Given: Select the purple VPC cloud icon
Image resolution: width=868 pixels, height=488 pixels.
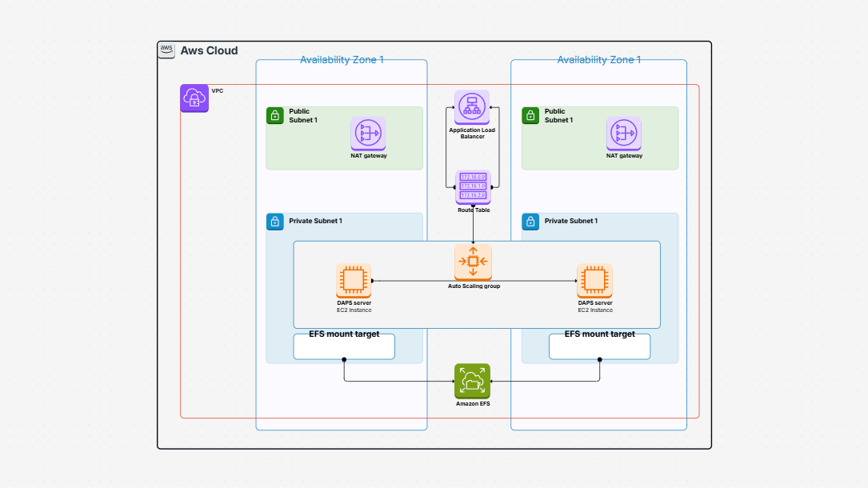Looking at the screenshot, I should [x=194, y=98].
